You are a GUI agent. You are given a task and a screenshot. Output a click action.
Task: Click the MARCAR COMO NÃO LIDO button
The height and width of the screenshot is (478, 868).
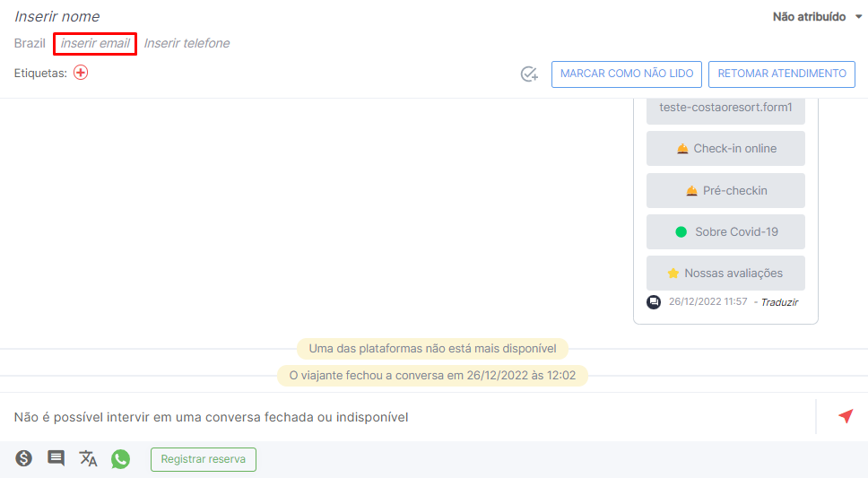[x=627, y=74]
